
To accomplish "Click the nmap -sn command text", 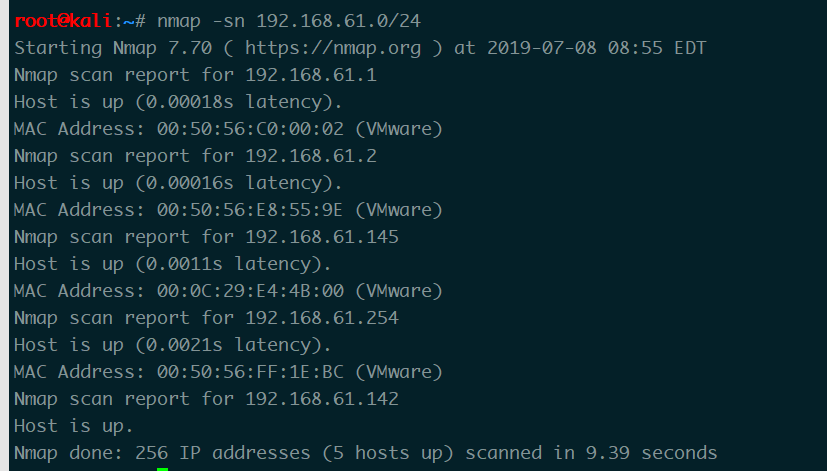I will pos(200,21).
